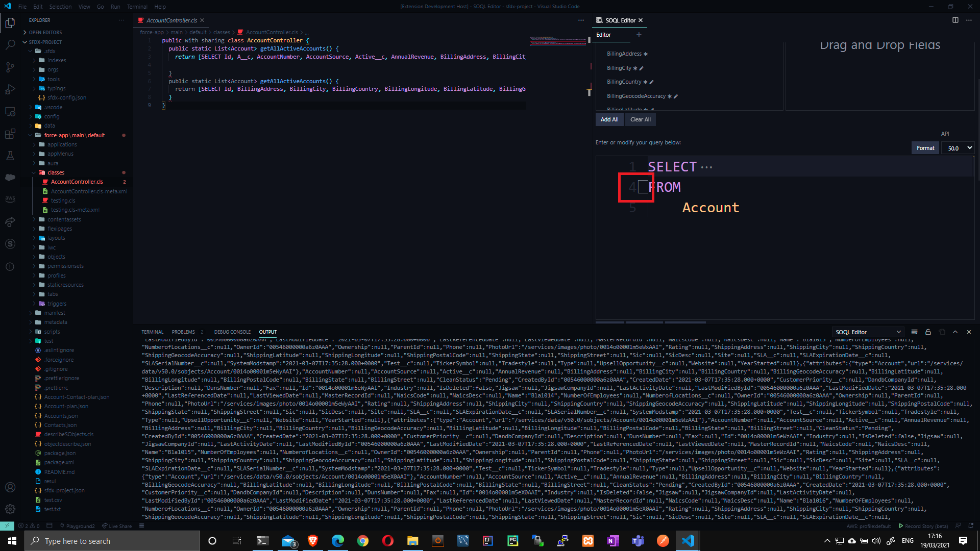This screenshot has width=980, height=551.
Task: Open testing.cls file in explorer
Action: (63, 201)
